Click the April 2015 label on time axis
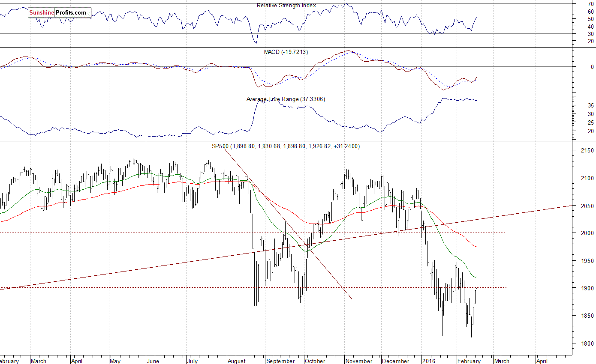This screenshot has width=596, height=364. tap(76, 361)
